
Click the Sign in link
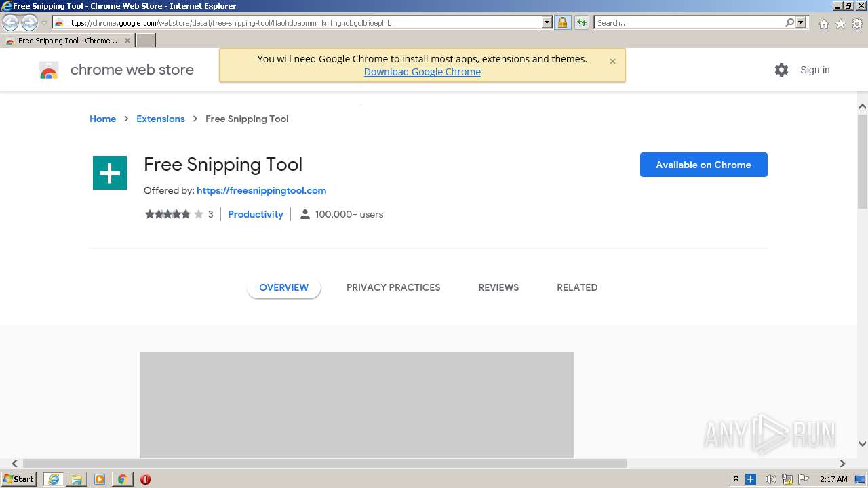814,70
